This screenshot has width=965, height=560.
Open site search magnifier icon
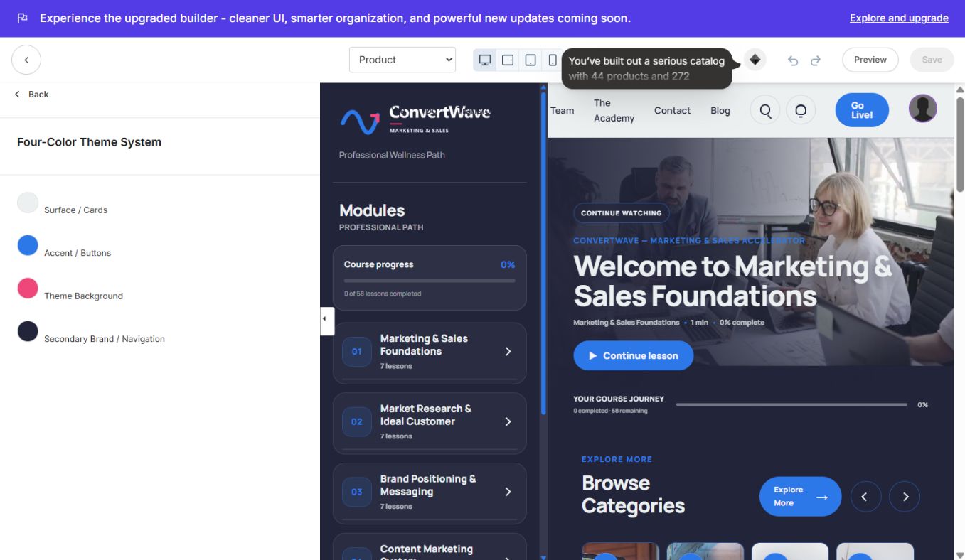[x=765, y=110]
